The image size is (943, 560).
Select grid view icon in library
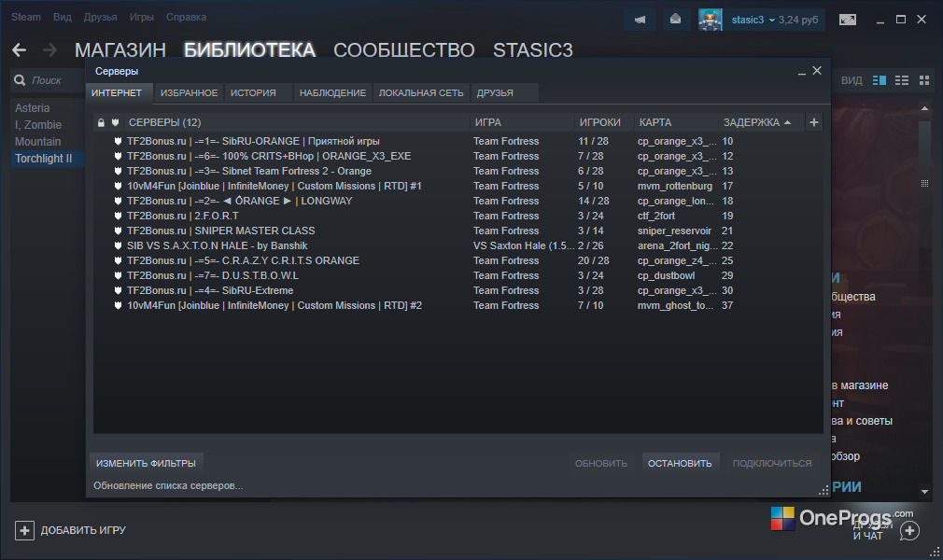924,80
